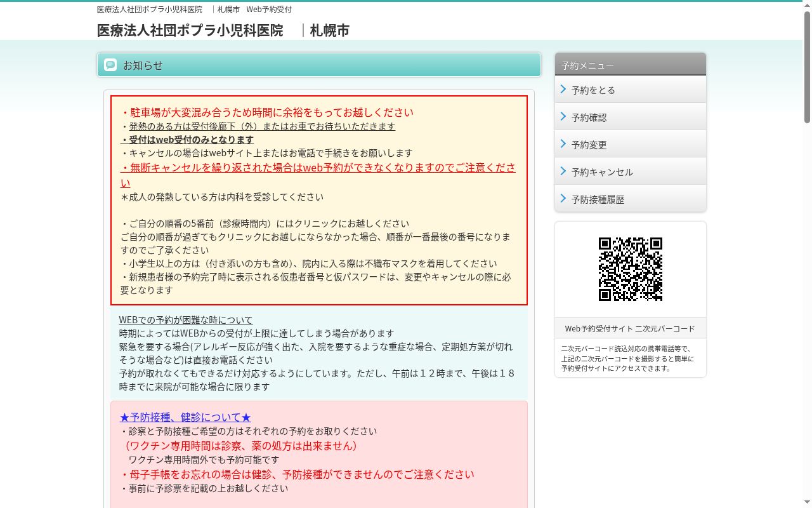The image size is (812, 508).
Task: Click the 予約メニュー panel header
Action: coord(631,64)
